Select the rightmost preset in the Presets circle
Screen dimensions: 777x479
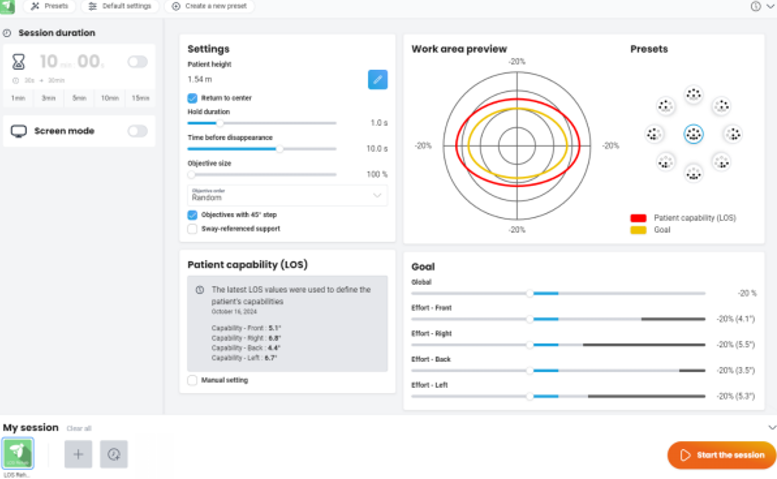click(x=732, y=133)
